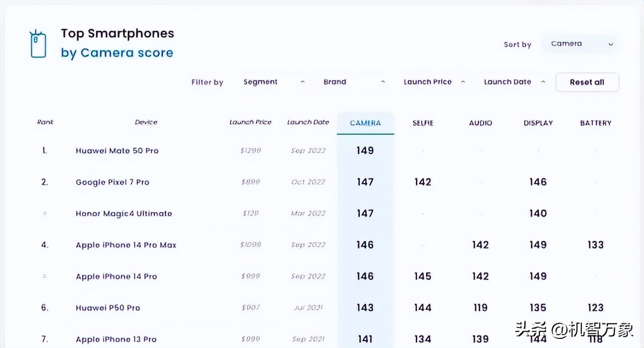Open the Sort by Camera dropdown
This screenshot has width=644, height=348.
(581, 44)
